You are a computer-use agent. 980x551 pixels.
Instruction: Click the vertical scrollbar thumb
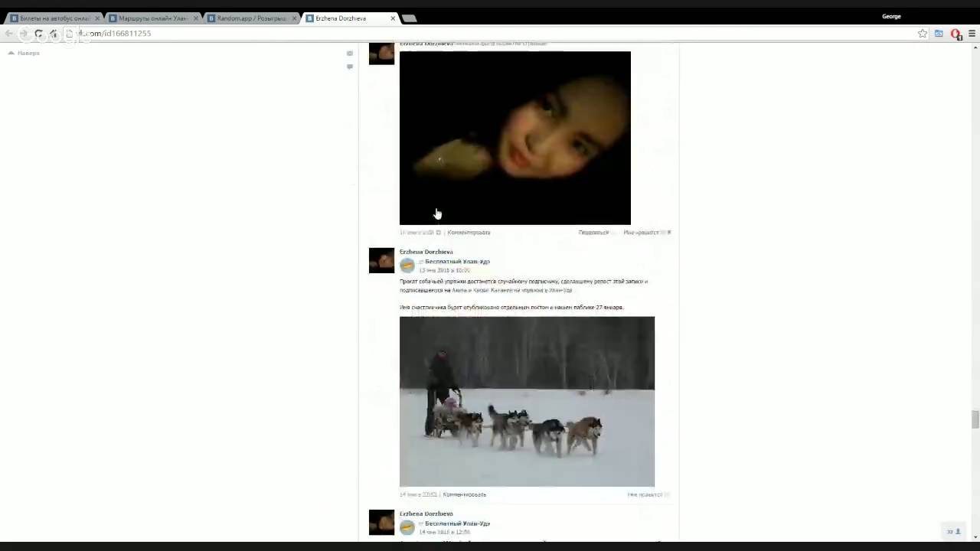coord(975,420)
